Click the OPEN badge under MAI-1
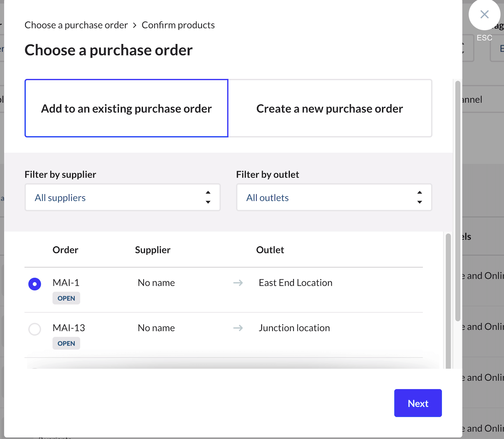504x439 pixels. pyautogui.click(x=66, y=298)
